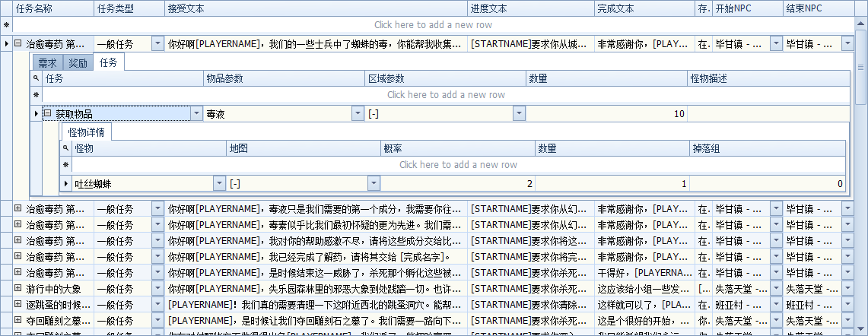Image resolution: width=868 pixels, height=336 pixels.
Task: Open the 毒液 item parameter dropdown
Action: click(358, 113)
